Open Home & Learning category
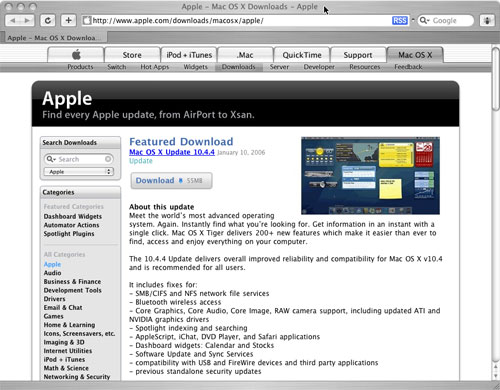The height and width of the screenshot is (390, 500). click(x=69, y=325)
